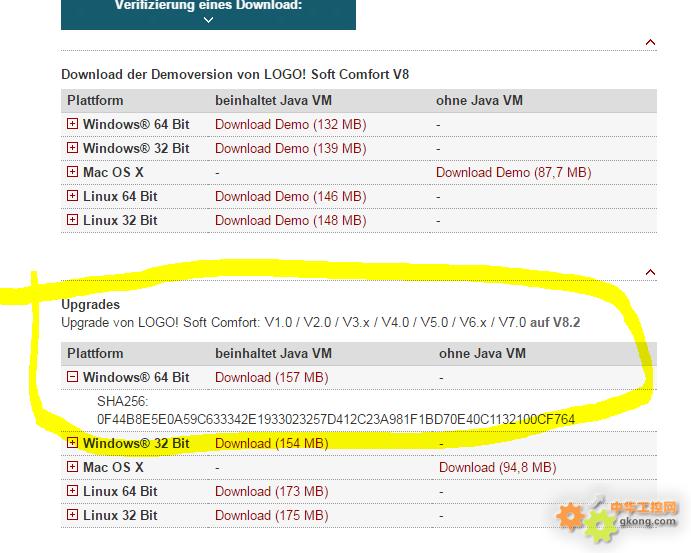Image resolution: width=691 pixels, height=553 pixels.
Task: Open Download Demo (148 MB) link
Action: pos(290,221)
